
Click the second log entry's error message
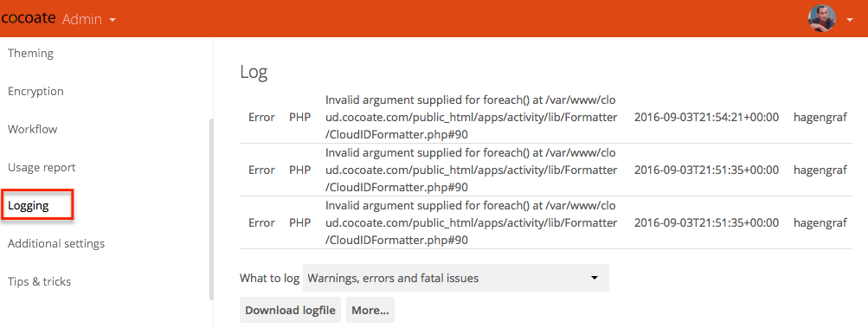[471, 170]
